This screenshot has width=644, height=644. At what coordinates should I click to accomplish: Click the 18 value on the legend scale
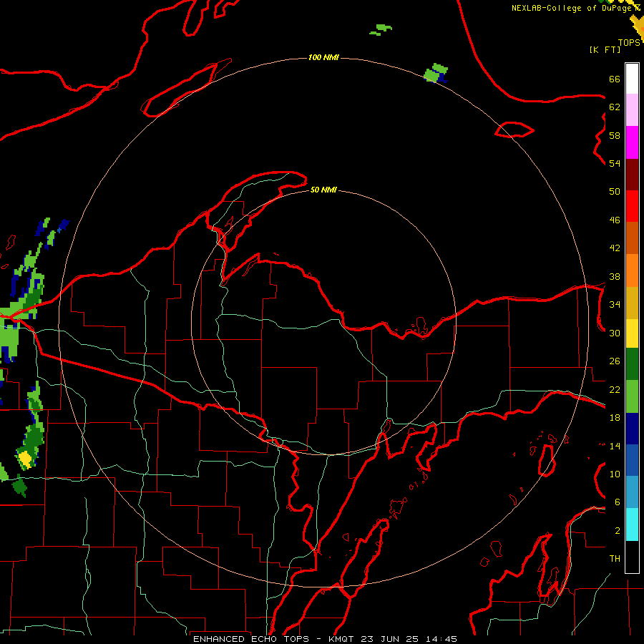coord(615,418)
